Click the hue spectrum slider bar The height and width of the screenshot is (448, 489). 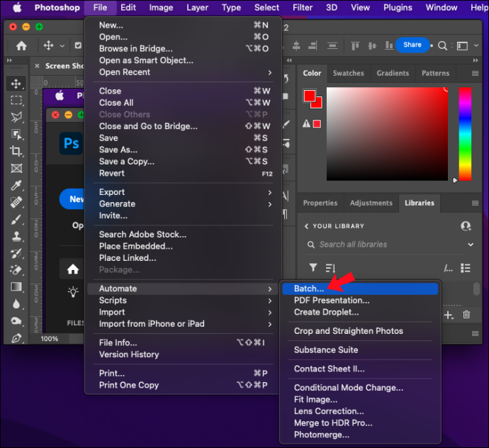pos(465,134)
